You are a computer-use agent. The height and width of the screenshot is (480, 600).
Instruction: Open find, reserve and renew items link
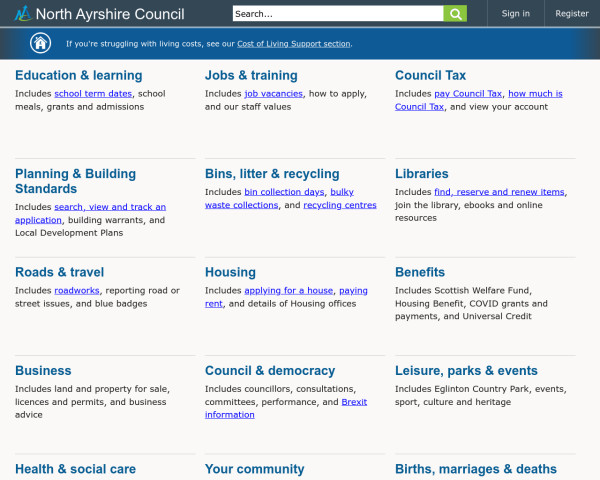pyautogui.click(x=499, y=192)
